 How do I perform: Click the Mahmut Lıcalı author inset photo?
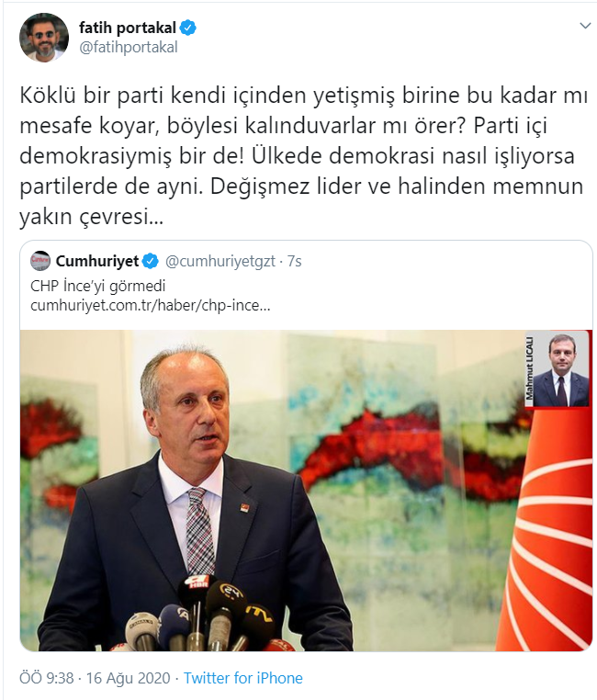pos(558,369)
